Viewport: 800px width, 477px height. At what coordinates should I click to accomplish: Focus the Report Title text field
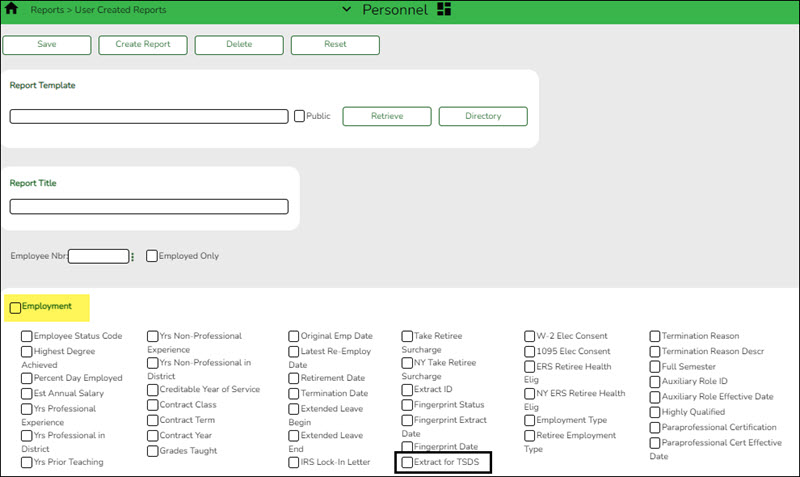coord(148,207)
